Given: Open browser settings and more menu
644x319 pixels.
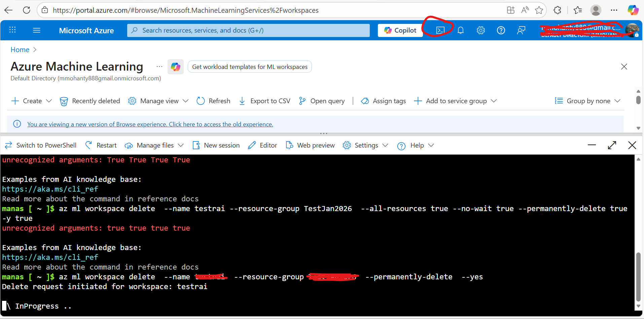Looking at the screenshot, I should [x=614, y=10].
